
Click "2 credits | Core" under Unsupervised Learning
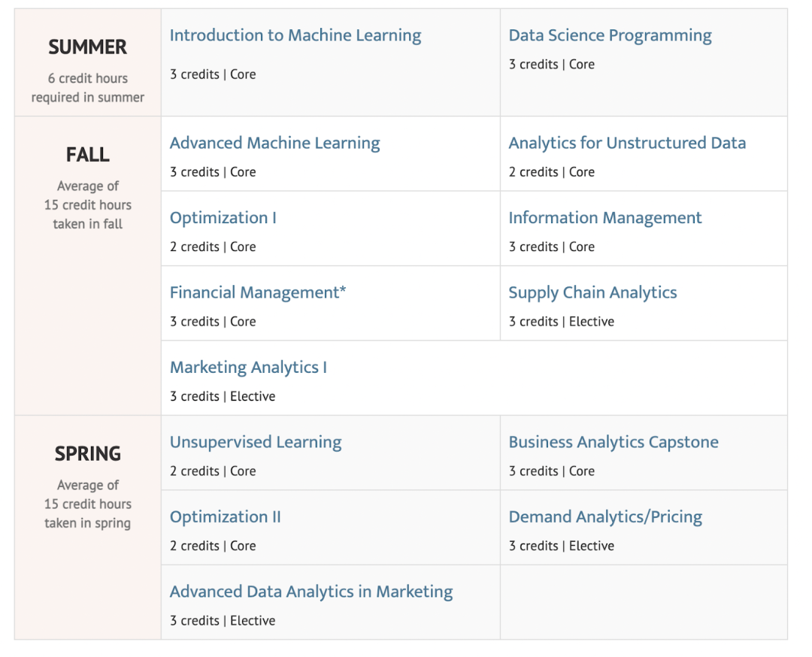point(213,471)
